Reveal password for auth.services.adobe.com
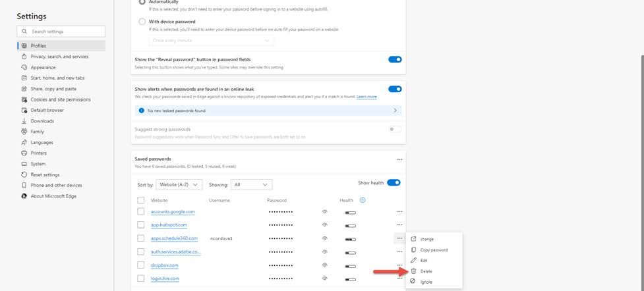 click(324, 251)
